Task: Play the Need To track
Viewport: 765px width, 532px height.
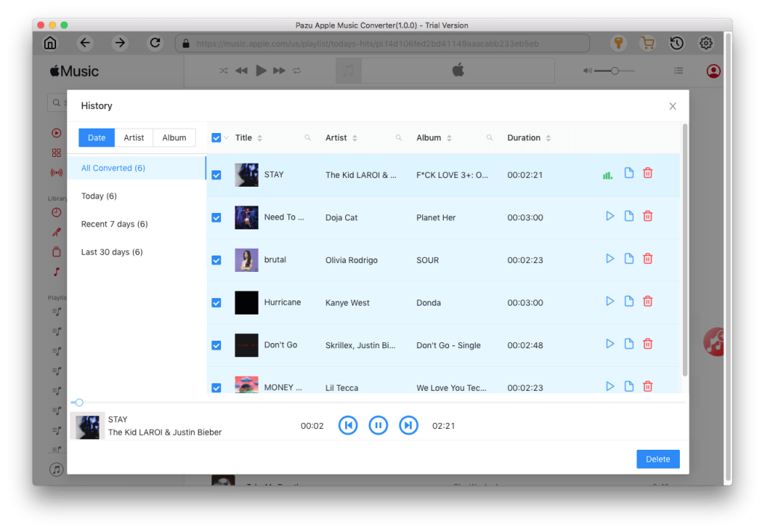Action: coord(610,216)
